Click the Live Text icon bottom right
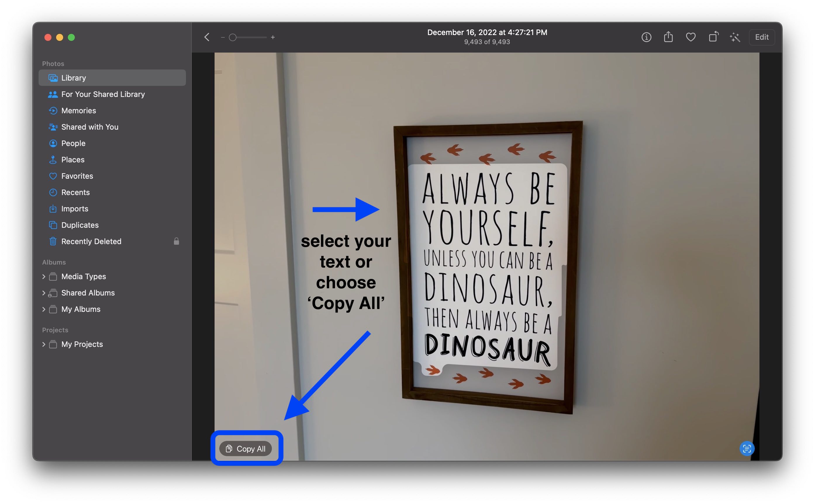815x504 pixels. point(746,448)
